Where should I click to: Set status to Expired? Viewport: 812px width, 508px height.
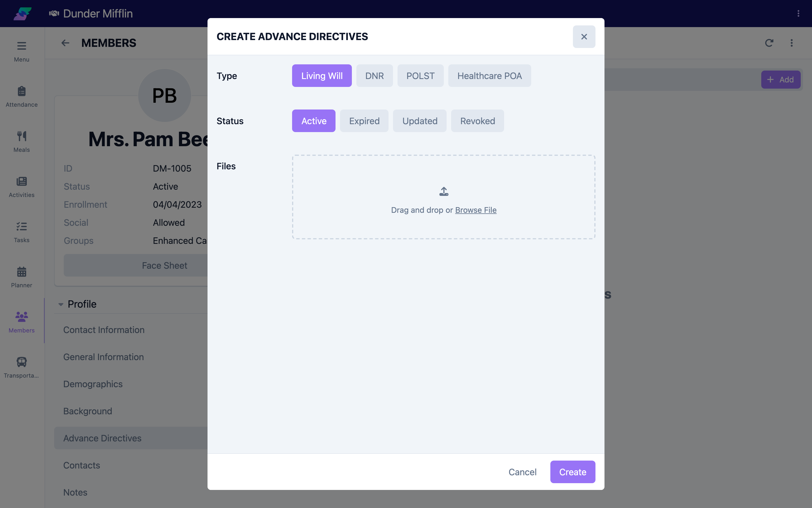point(364,121)
